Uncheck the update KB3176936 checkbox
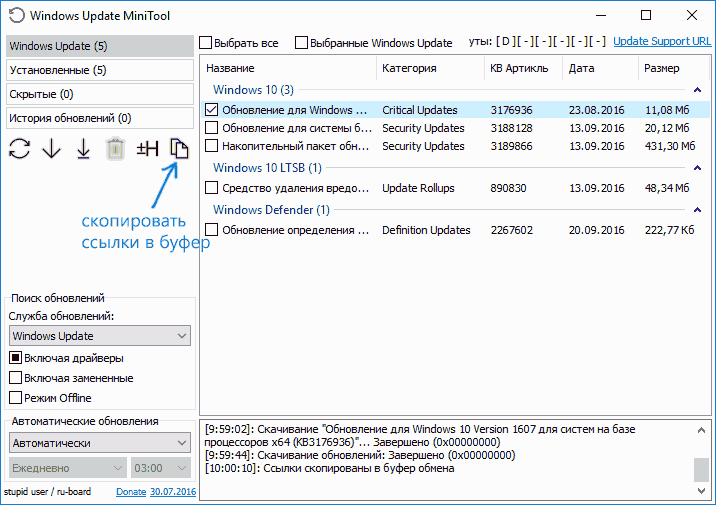The width and height of the screenshot is (716, 505). [x=211, y=110]
